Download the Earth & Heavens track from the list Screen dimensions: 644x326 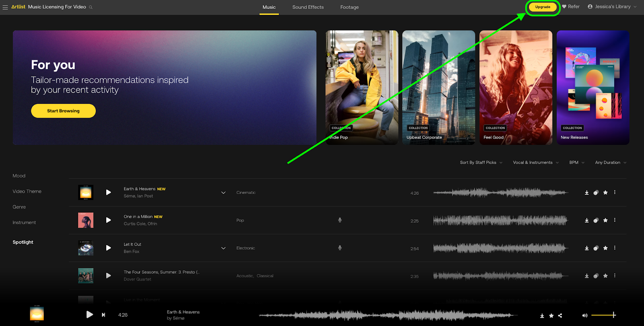(586, 193)
